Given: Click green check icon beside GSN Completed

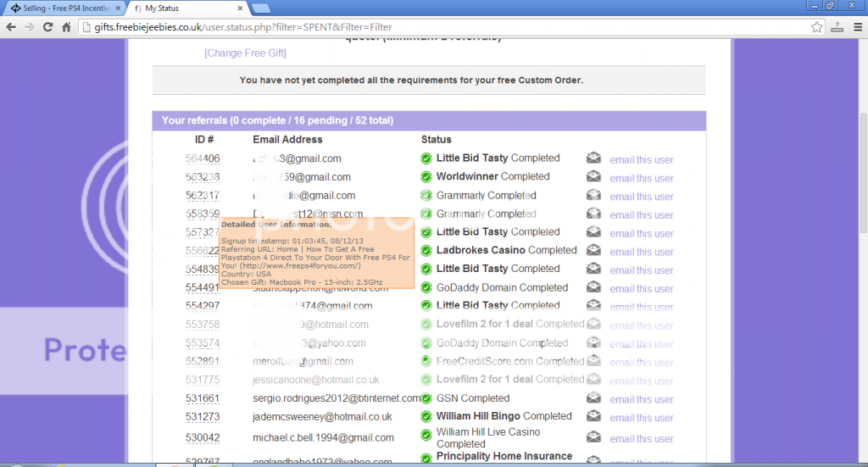Looking at the screenshot, I should 426,398.
